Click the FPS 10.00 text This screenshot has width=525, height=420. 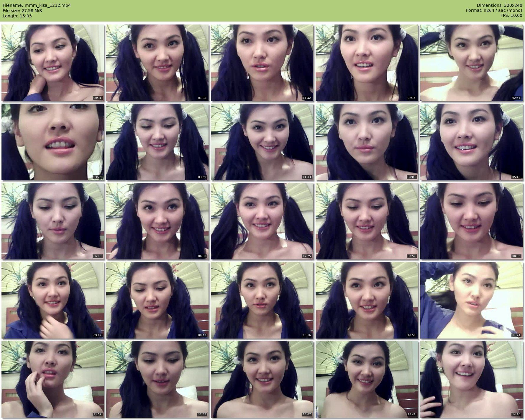click(511, 16)
